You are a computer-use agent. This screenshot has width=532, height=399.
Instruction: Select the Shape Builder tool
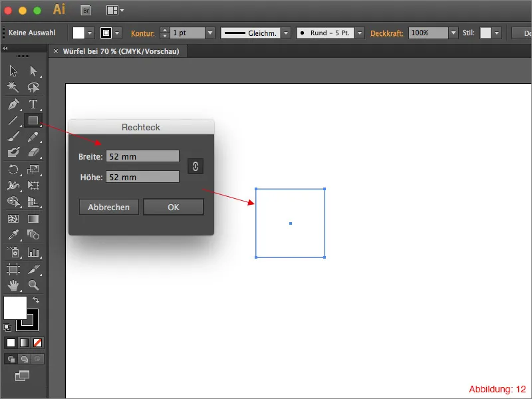click(13, 201)
